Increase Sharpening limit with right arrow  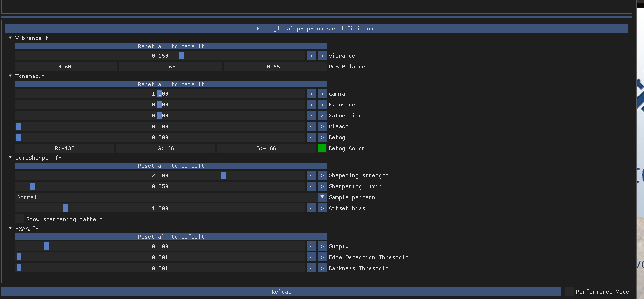click(x=322, y=186)
